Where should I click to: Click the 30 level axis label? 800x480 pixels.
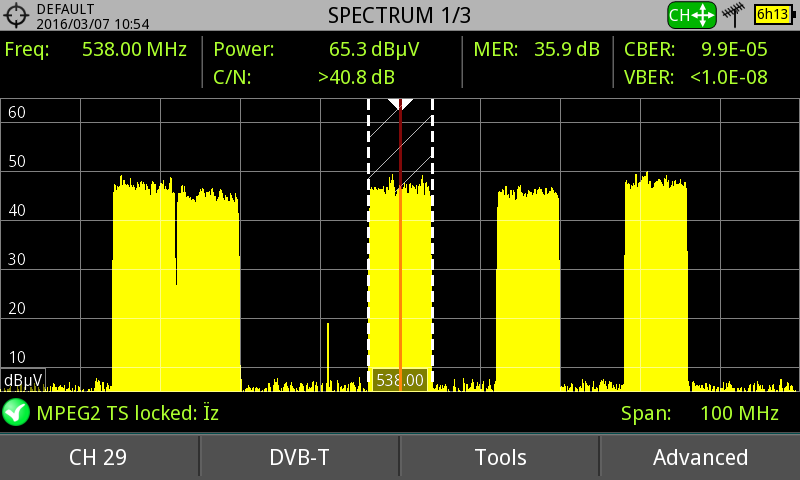pyautogui.click(x=17, y=259)
